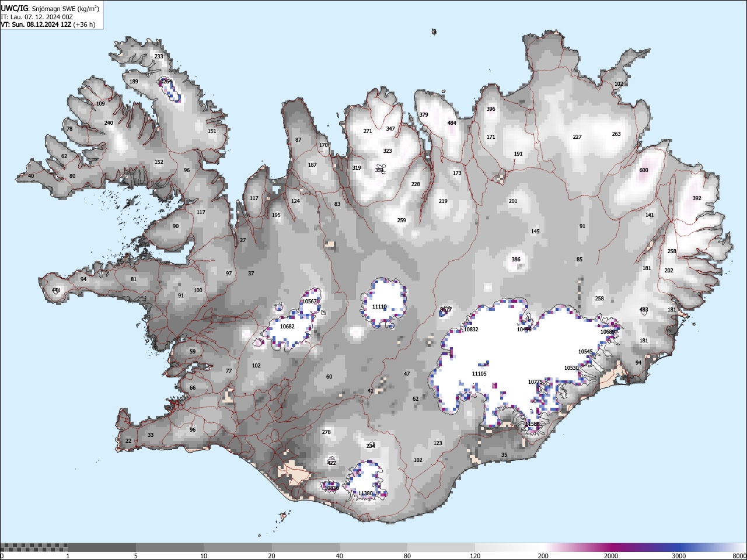Click the title text 'UWC/IG: Snjómagn SWE (kg/m²)'

click(50, 9)
